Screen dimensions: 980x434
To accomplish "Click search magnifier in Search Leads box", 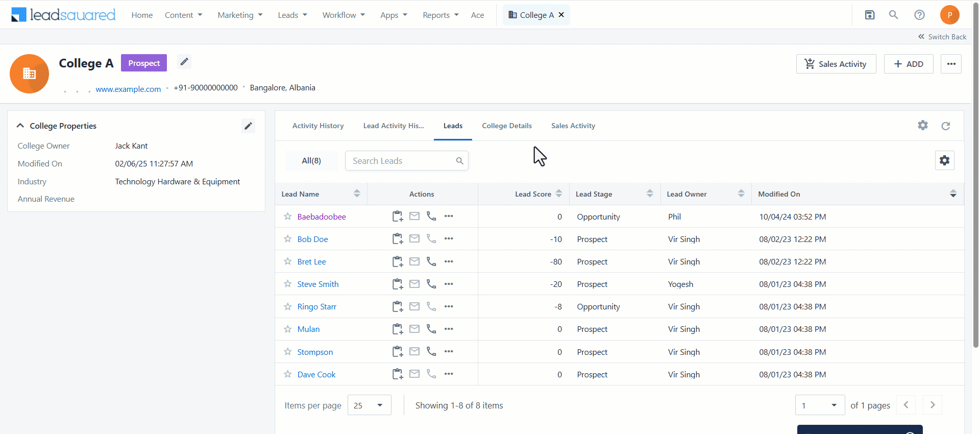I will click(x=459, y=161).
